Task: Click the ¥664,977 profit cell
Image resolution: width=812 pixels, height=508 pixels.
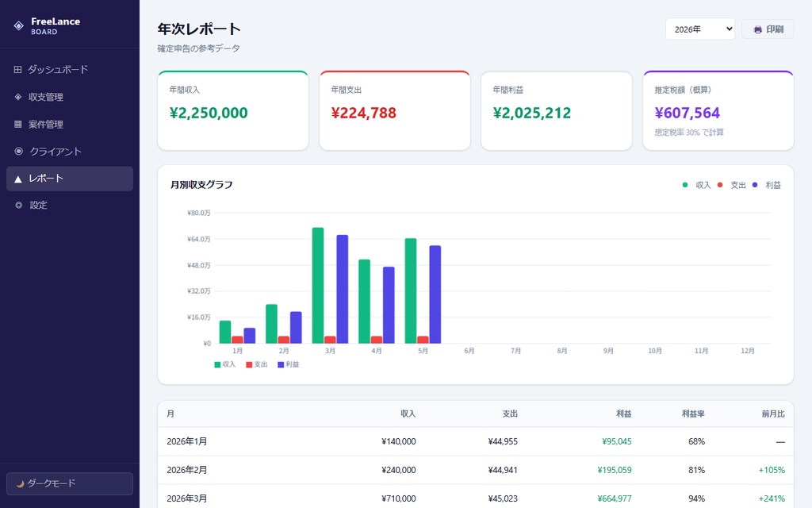Action: pyautogui.click(x=615, y=498)
